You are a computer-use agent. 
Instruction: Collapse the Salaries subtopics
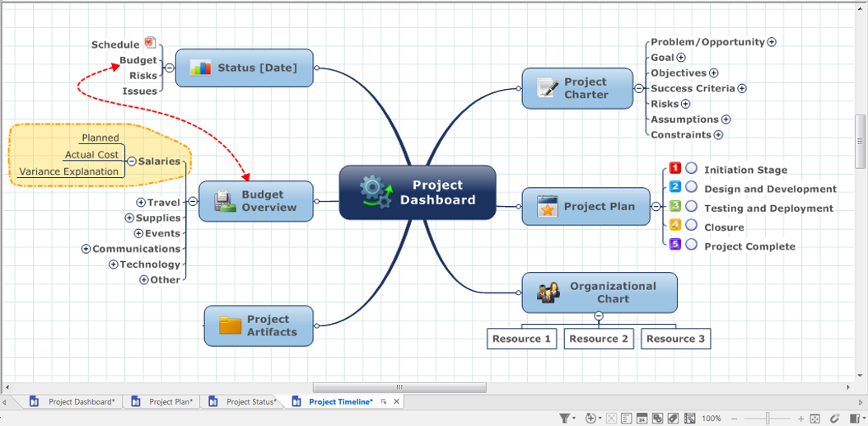[132, 162]
